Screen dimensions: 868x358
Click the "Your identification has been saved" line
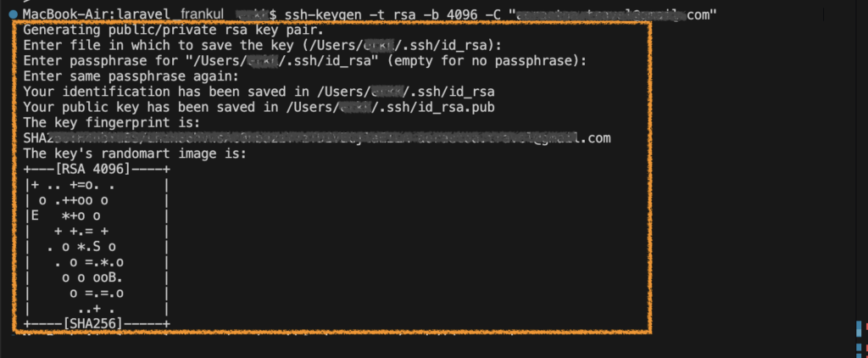(x=259, y=92)
